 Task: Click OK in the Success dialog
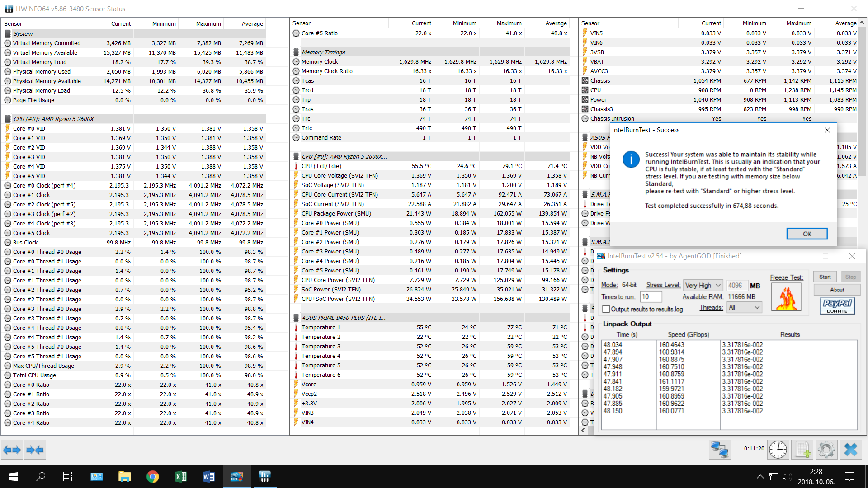807,234
